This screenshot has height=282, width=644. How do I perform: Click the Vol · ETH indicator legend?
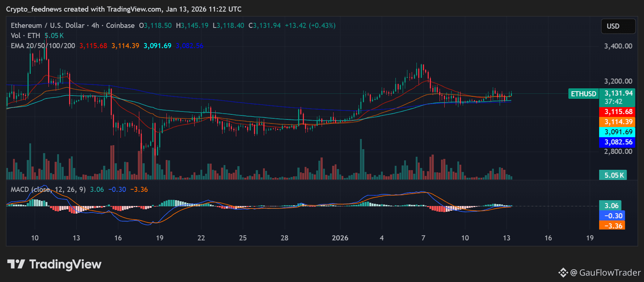tap(25, 35)
